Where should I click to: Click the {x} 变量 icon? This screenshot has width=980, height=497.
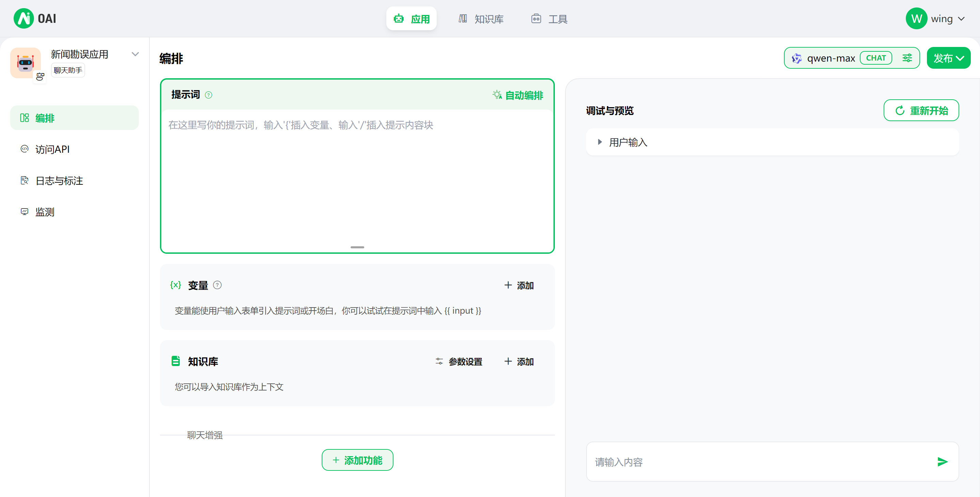[x=175, y=285]
